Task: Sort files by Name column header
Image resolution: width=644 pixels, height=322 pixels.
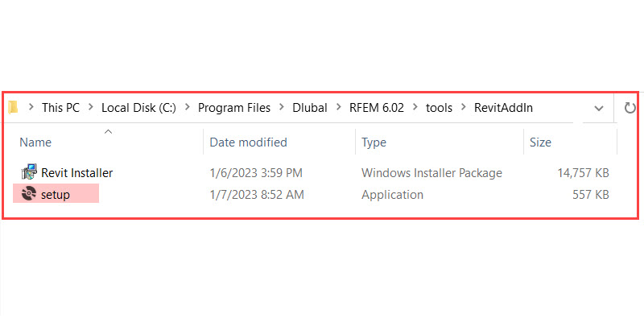Action: (x=35, y=142)
